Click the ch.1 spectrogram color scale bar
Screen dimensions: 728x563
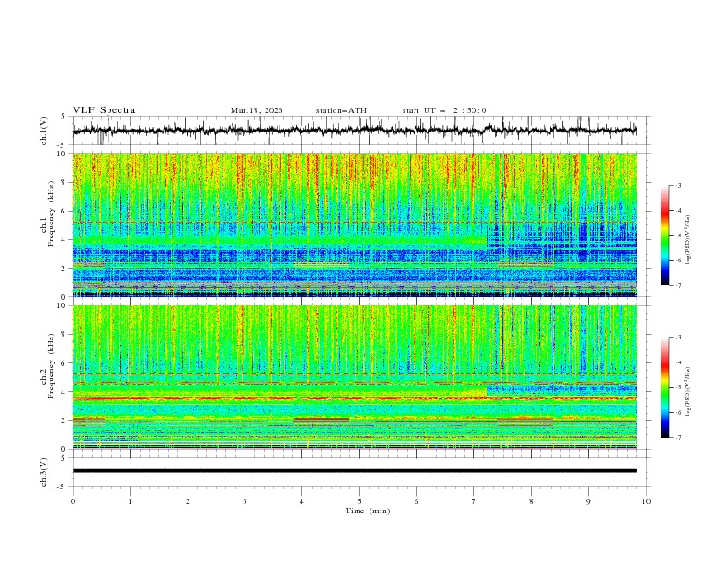(x=665, y=236)
